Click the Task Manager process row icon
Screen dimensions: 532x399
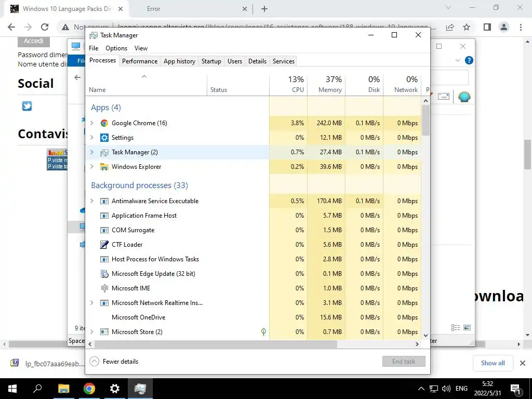[104, 152]
